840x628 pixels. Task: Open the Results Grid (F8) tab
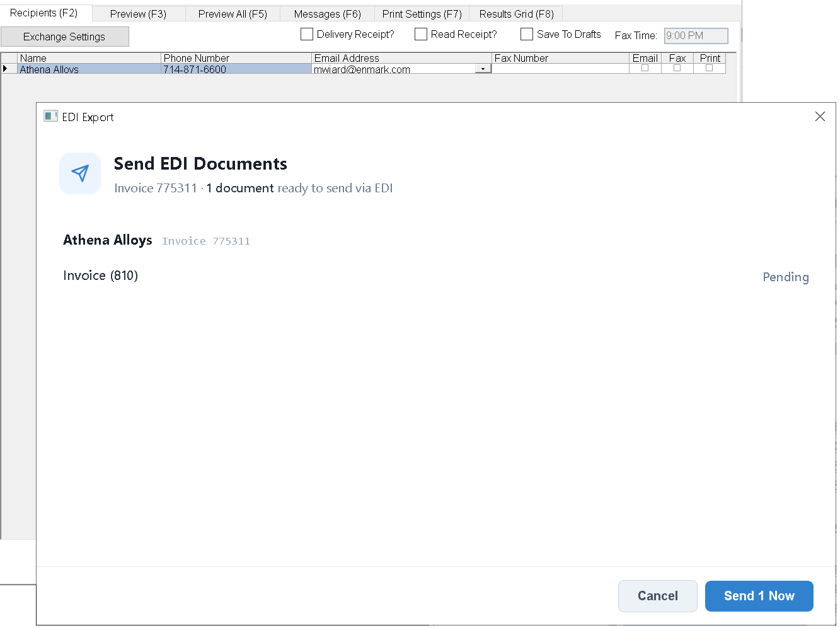[x=516, y=14]
